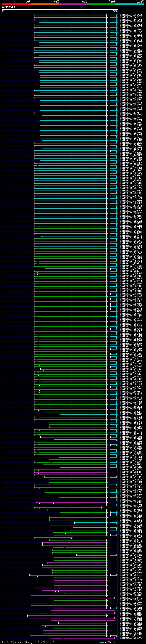Select the UniRef100_Q9AT31 label
146x644 pixels.
tap(131, 299)
